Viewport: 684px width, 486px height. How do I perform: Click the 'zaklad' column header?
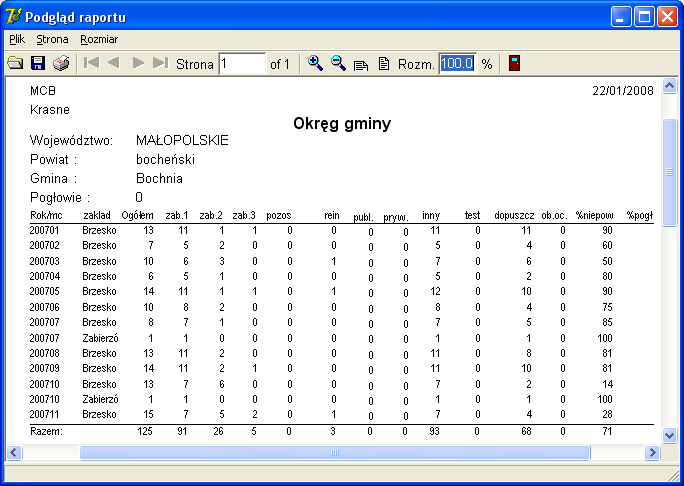coord(97,216)
